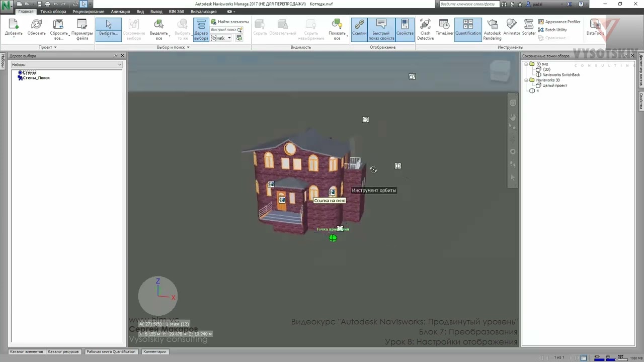Viewport: 644px width, 362px height.
Task: Open Найти элементы find items
Action: point(229,22)
